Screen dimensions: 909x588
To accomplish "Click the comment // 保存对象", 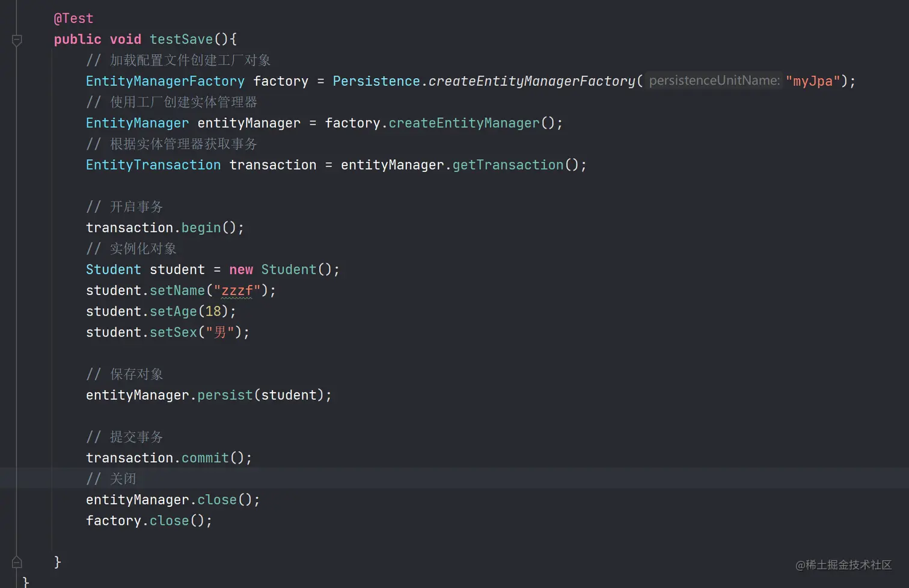I will pos(124,374).
